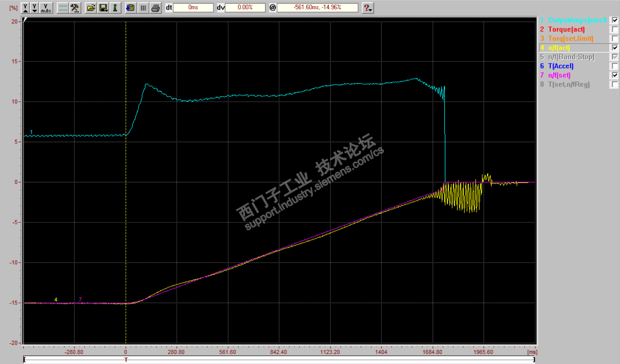Click the dt time-difference field showing 0ms
Screen dimensions: 620x364
[193, 8]
